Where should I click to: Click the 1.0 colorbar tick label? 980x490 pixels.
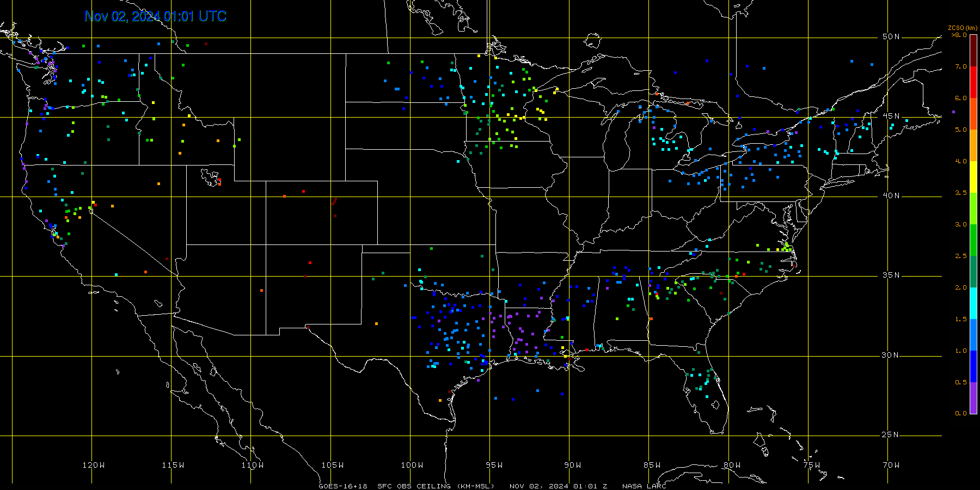coord(961,351)
